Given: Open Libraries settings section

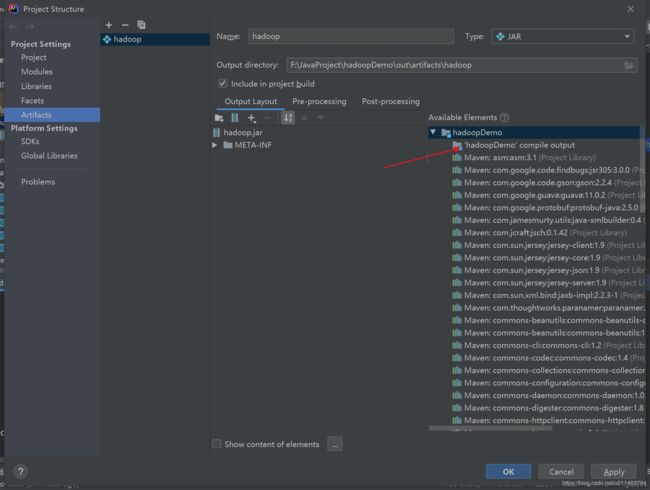Looking at the screenshot, I should [x=36, y=87].
